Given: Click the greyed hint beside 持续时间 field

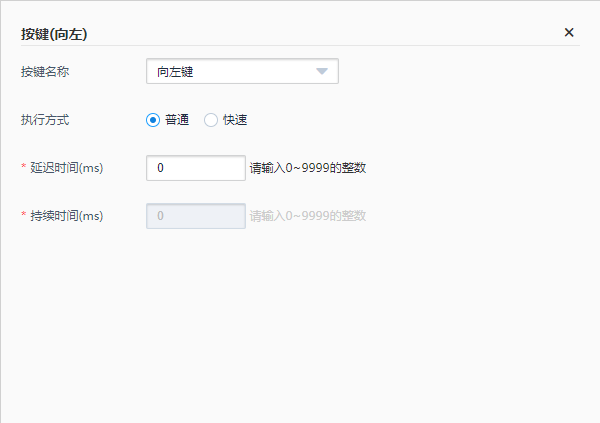Looking at the screenshot, I should (307, 216).
